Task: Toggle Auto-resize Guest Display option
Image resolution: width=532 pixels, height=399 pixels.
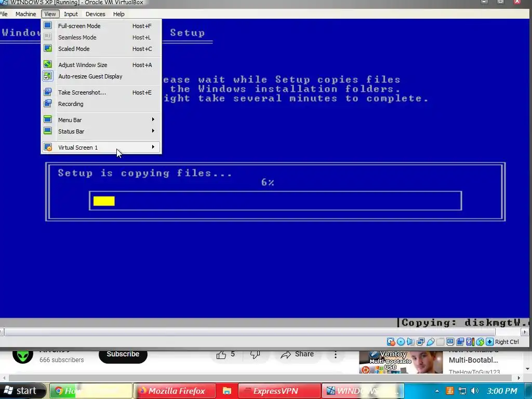Action: pyautogui.click(x=101, y=76)
